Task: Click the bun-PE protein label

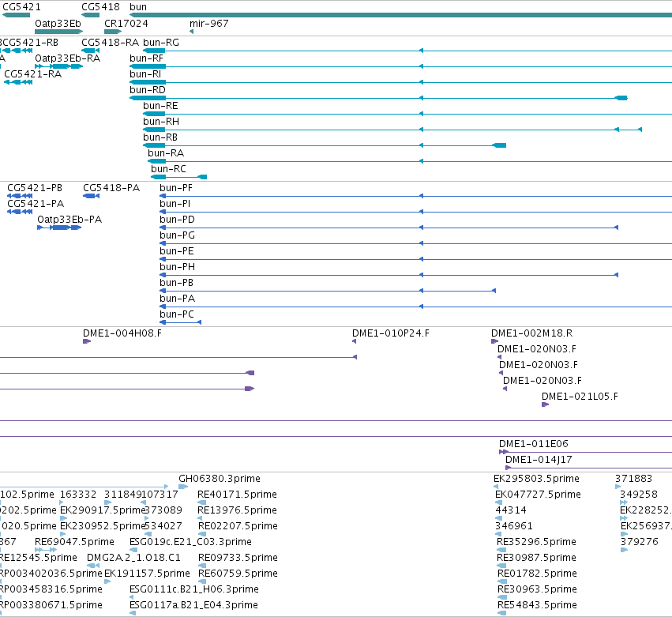Action: pyautogui.click(x=177, y=251)
